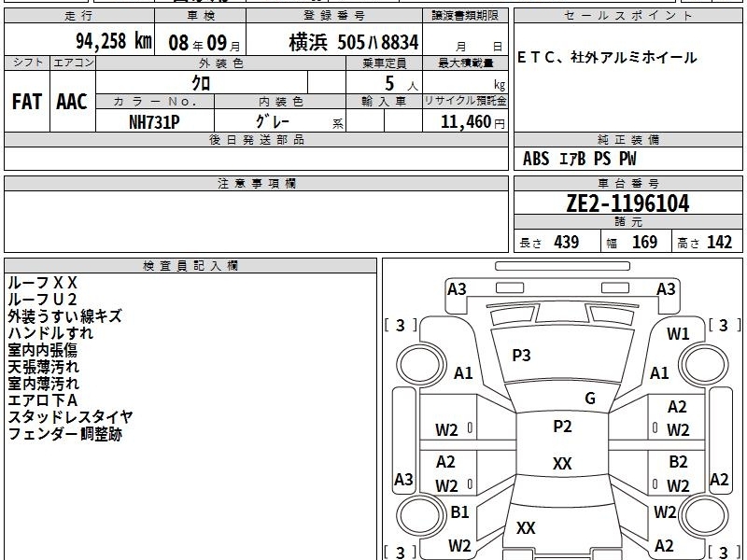Click the 走行 column header
Viewport: 747px width, 560px height.
point(79,16)
